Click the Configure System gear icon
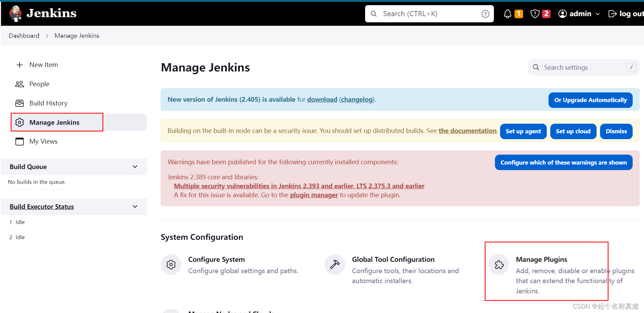The height and width of the screenshot is (313, 644). pyautogui.click(x=171, y=265)
